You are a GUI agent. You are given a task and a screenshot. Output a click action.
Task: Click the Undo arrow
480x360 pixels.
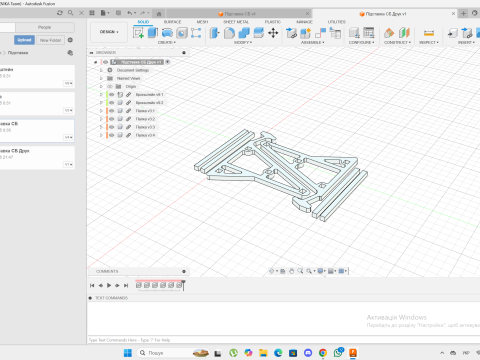tap(129, 13)
